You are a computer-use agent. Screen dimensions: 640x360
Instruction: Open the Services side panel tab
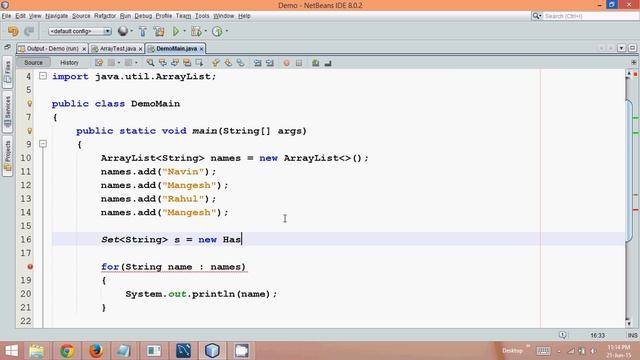(7, 112)
